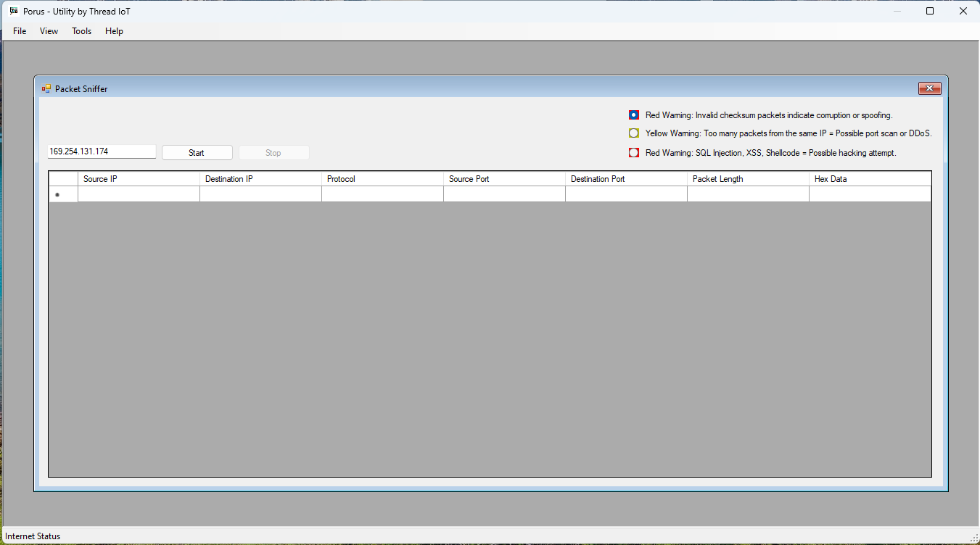Open the Help menu
Screen dimensions: 980x545
[114, 30]
